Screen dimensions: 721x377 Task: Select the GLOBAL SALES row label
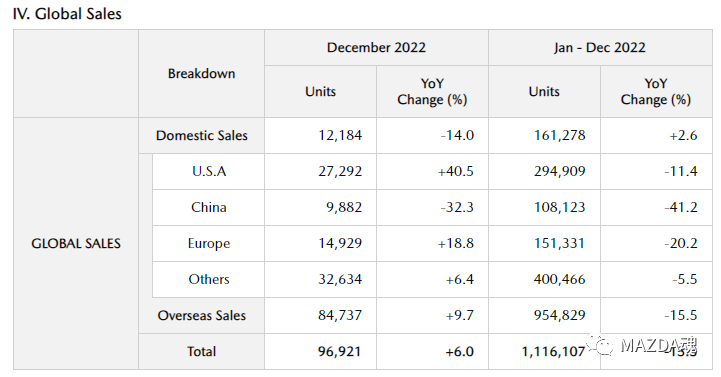(76, 243)
